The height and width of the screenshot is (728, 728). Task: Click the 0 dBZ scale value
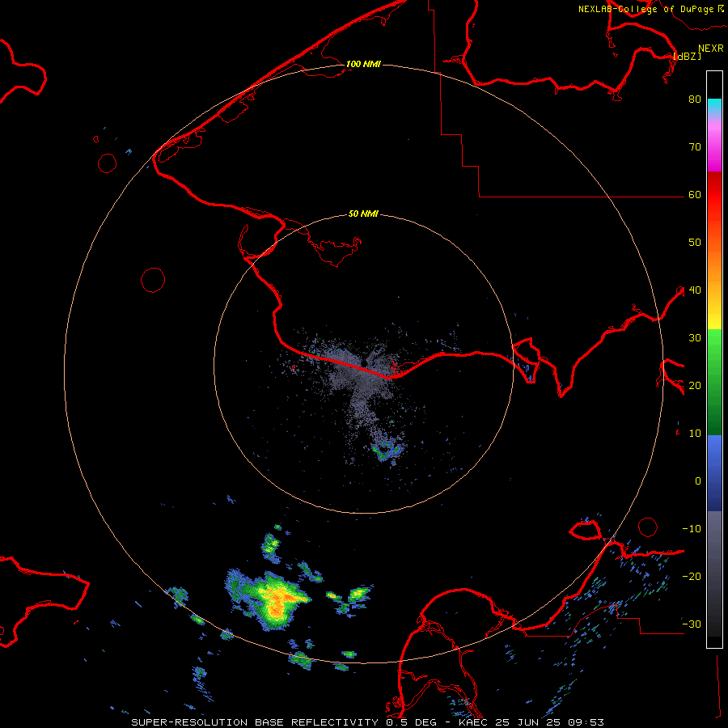(x=698, y=481)
